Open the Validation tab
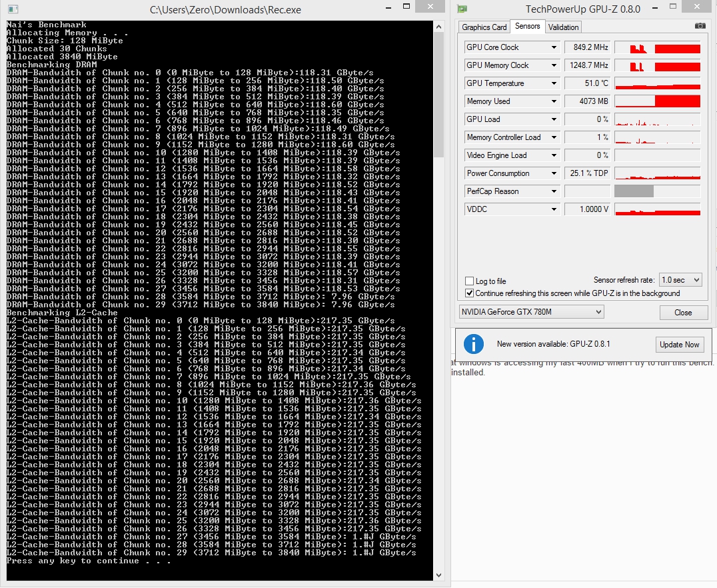 point(563,27)
